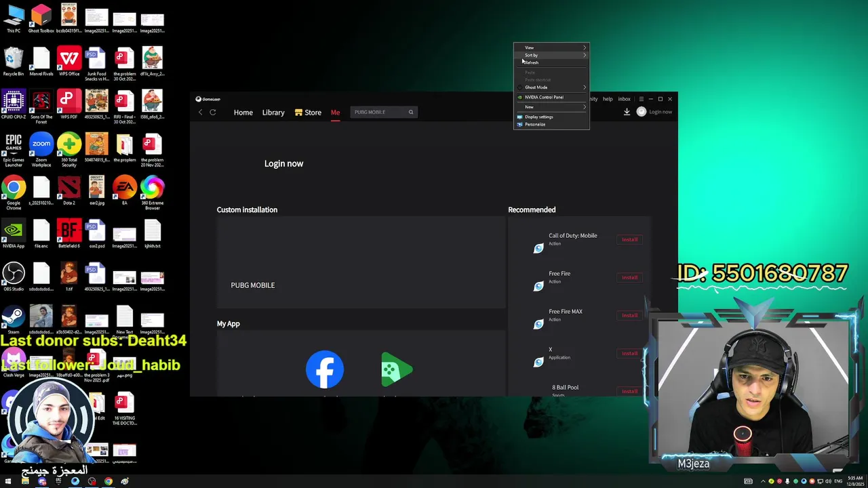Open Sons Of The Forest icon
Image resolution: width=868 pixels, height=488 pixels.
click(x=41, y=107)
